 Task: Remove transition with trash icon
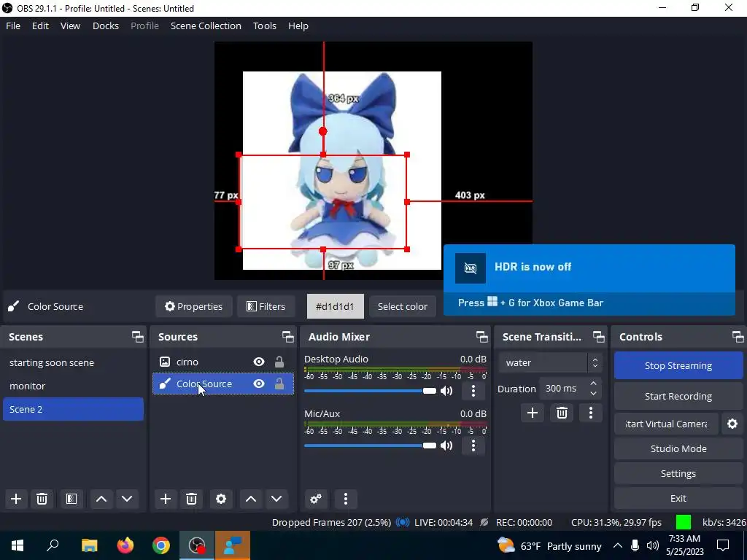[562, 413]
